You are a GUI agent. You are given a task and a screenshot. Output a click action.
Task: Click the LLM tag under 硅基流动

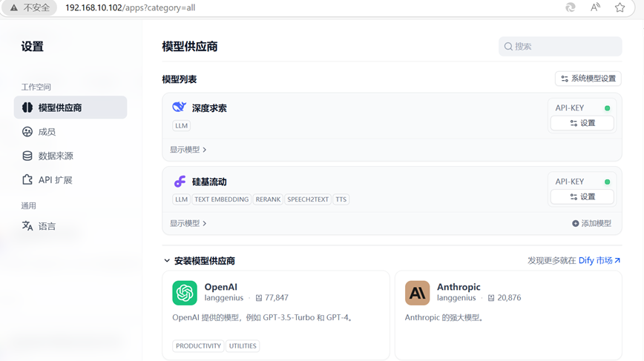[x=181, y=199]
